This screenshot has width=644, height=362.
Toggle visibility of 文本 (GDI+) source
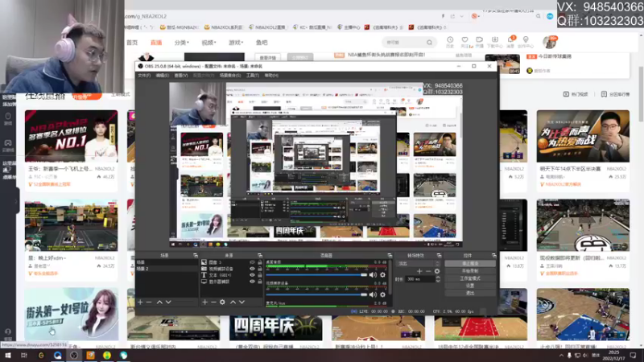(252, 275)
